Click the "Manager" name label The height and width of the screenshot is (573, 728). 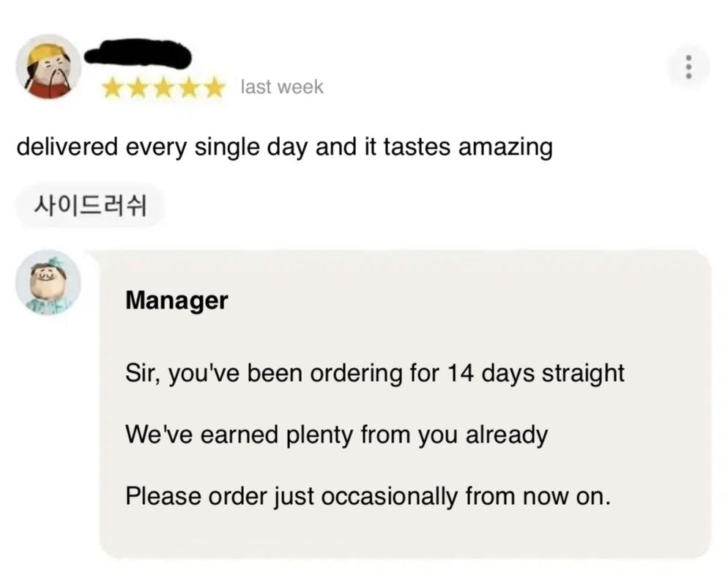point(177,300)
